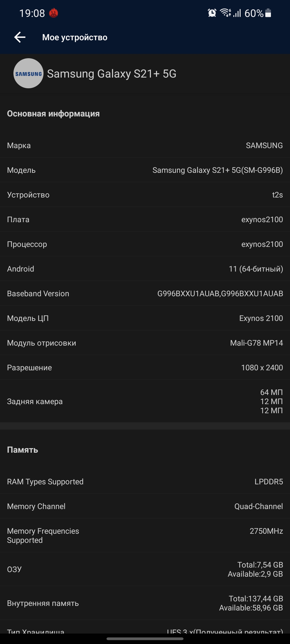The image size is (290, 644).
Task: Tap the Wi-Fi status icon
Action: 225,13
